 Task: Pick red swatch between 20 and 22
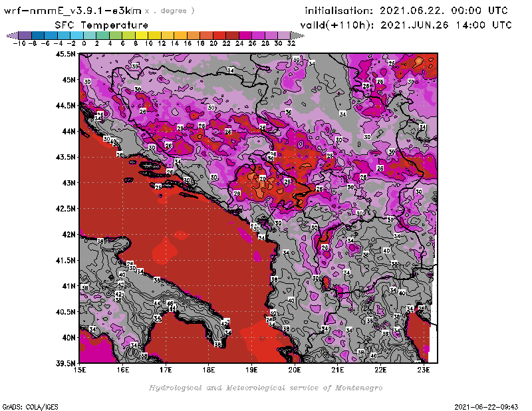[x=219, y=35]
